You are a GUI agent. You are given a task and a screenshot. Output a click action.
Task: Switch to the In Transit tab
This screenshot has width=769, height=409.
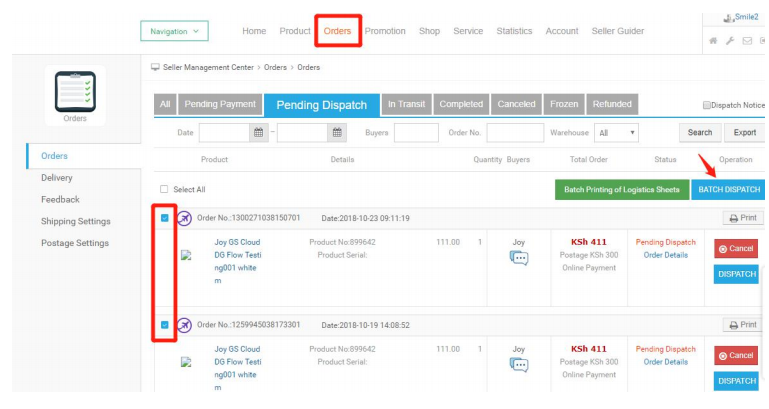click(406, 104)
